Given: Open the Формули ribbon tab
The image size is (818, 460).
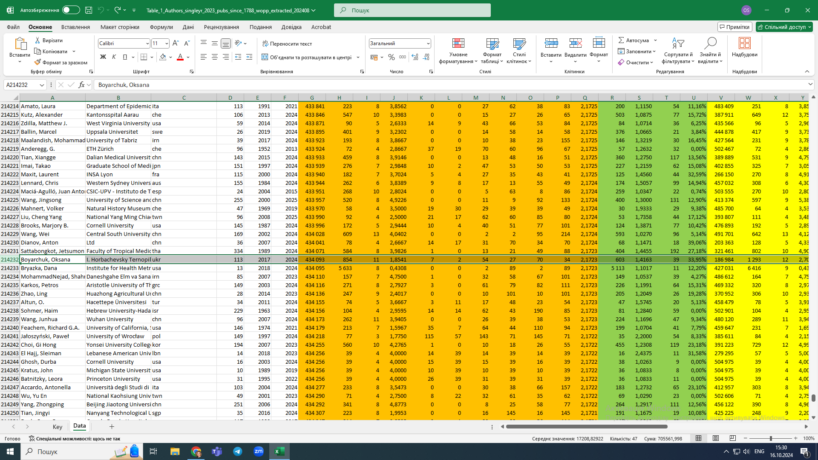Looking at the screenshot, I should point(160,27).
